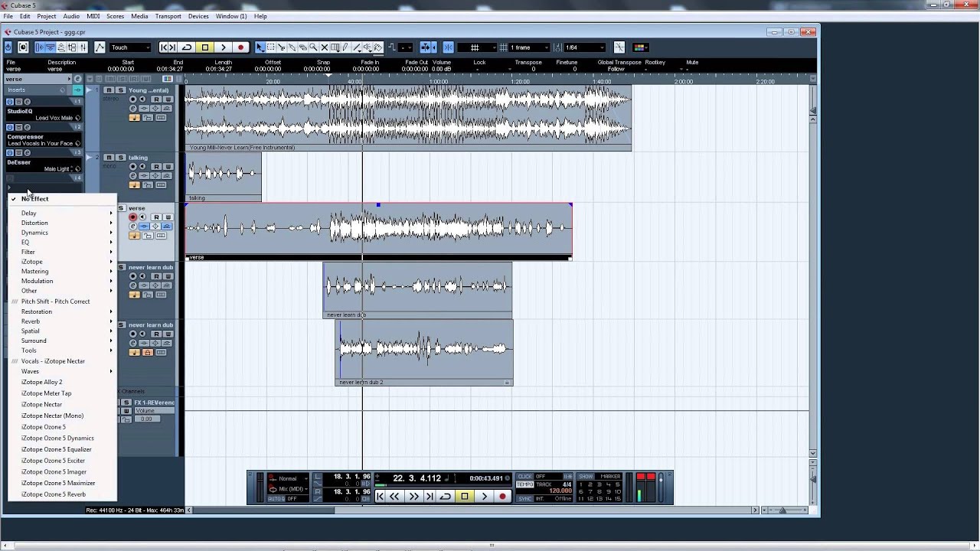Open the automation mode curve icon in toolbar
Image resolution: width=980 pixels, height=551 pixels.
[100, 47]
